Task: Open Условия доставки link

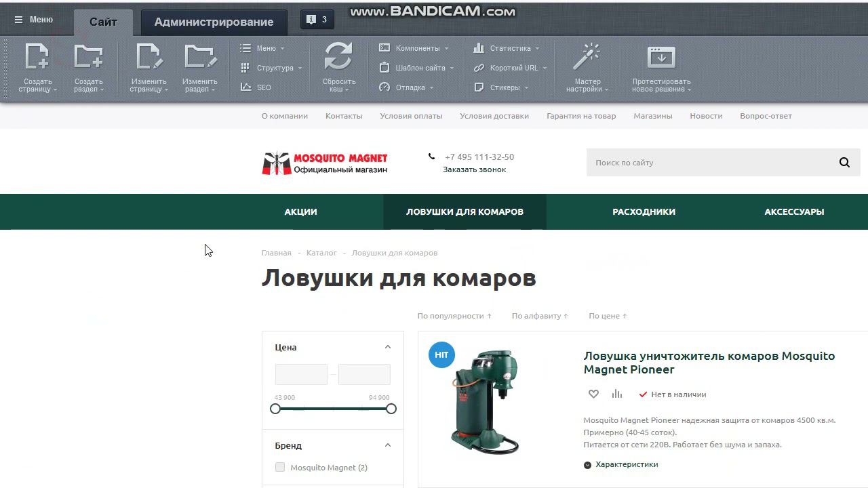Action: click(494, 116)
